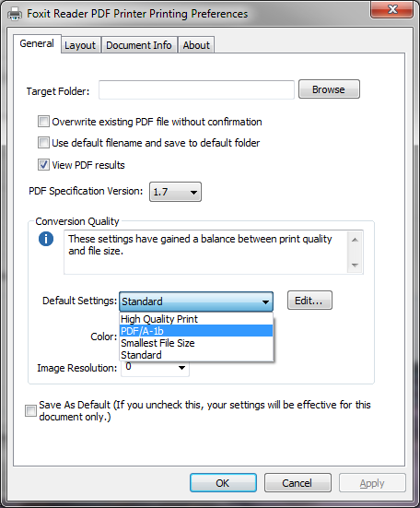Click the blue info icon in Conversion Quality

[x=46, y=239]
